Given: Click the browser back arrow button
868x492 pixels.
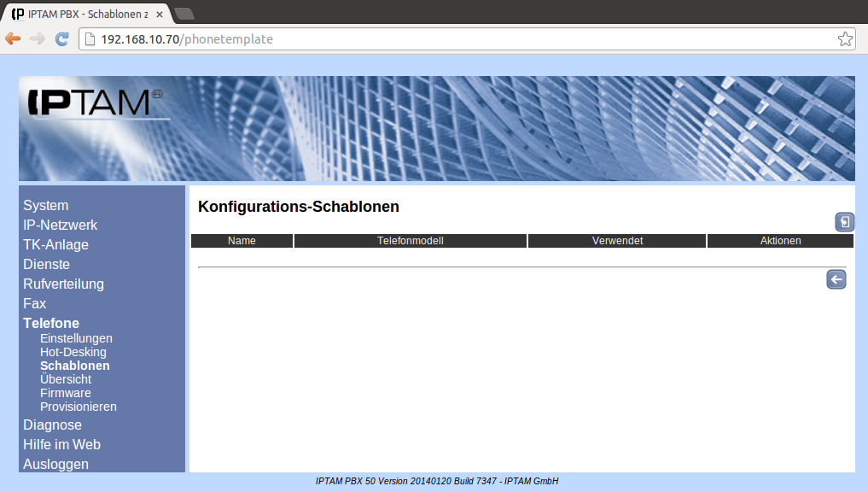Looking at the screenshot, I should coord(13,38).
